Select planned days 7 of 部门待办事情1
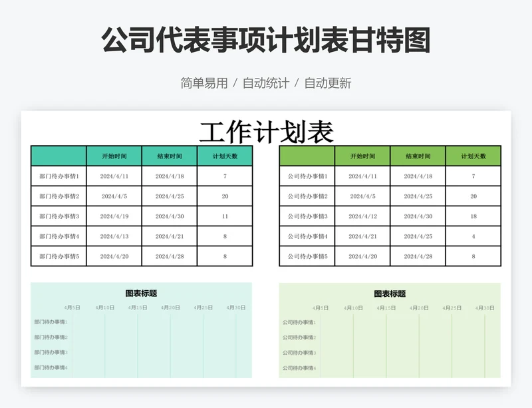Viewport: 532px width, 408px height. click(225, 176)
